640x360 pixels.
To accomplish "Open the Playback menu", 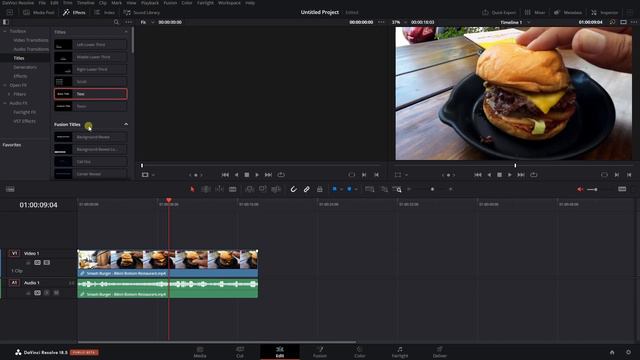I will (x=150, y=3).
